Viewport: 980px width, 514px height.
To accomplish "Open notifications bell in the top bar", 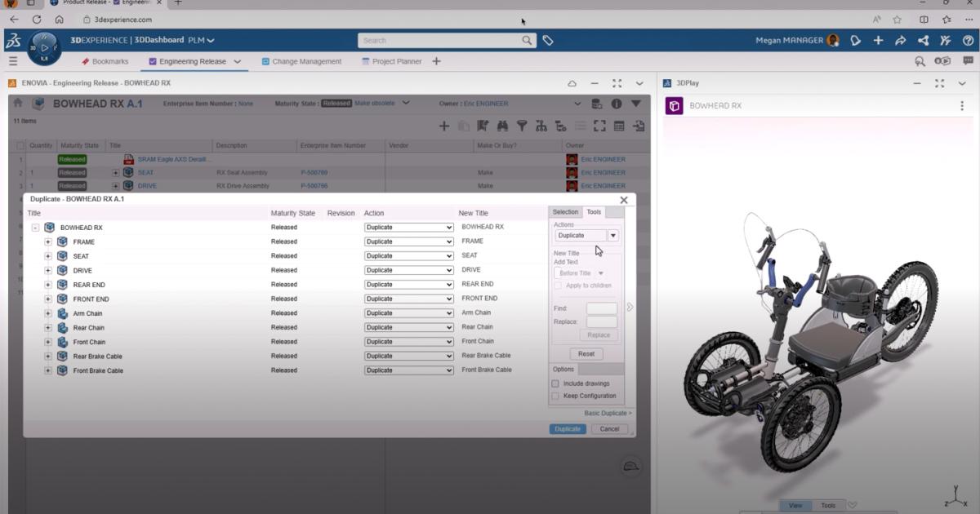I will (x=854, y=39).
